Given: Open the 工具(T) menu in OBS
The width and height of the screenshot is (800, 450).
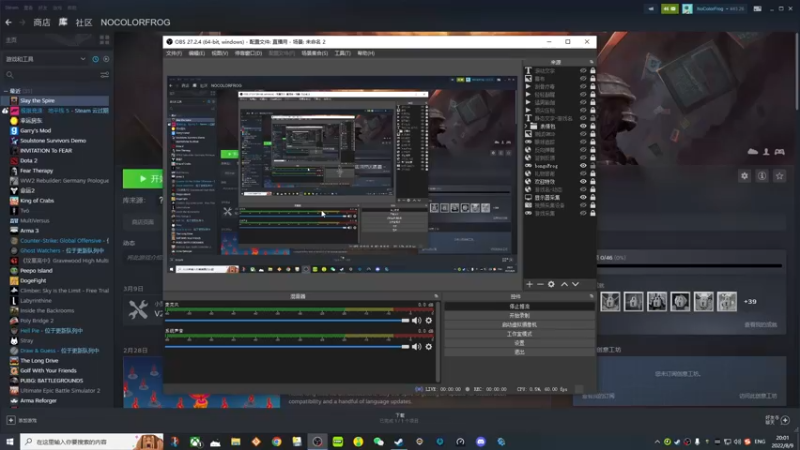Looking at the screenshot, I should [x=342, y=53].
